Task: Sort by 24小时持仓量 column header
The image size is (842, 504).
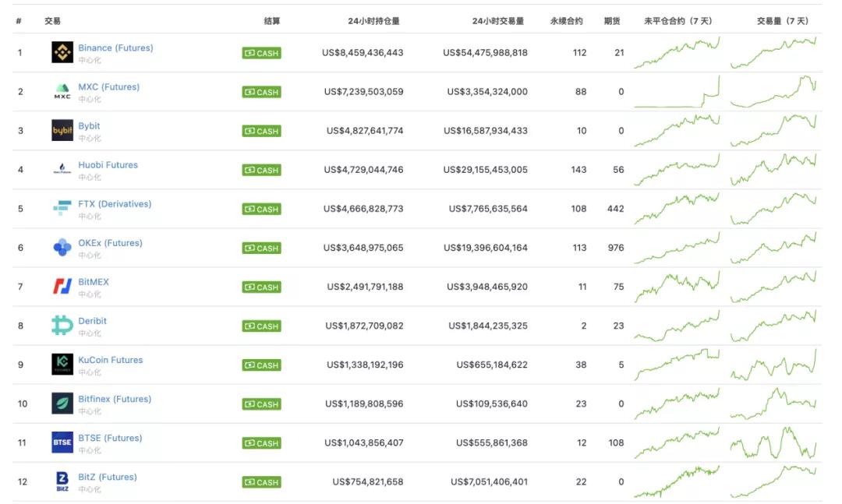Action: [x=373, y=21]
